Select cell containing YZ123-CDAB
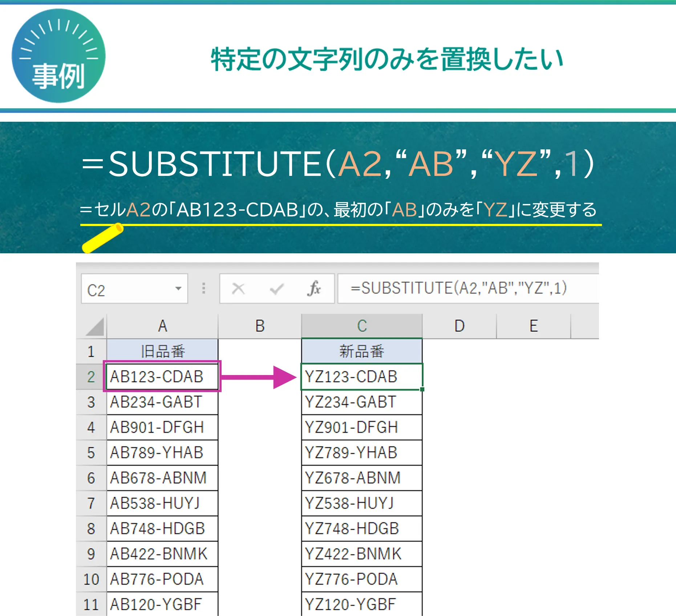 [362, 377]
